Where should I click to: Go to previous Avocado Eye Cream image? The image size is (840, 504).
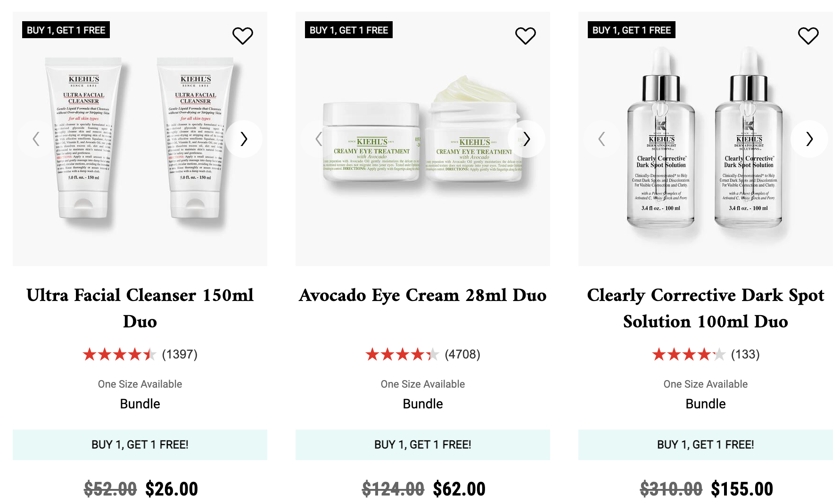(x=319, y=139)
